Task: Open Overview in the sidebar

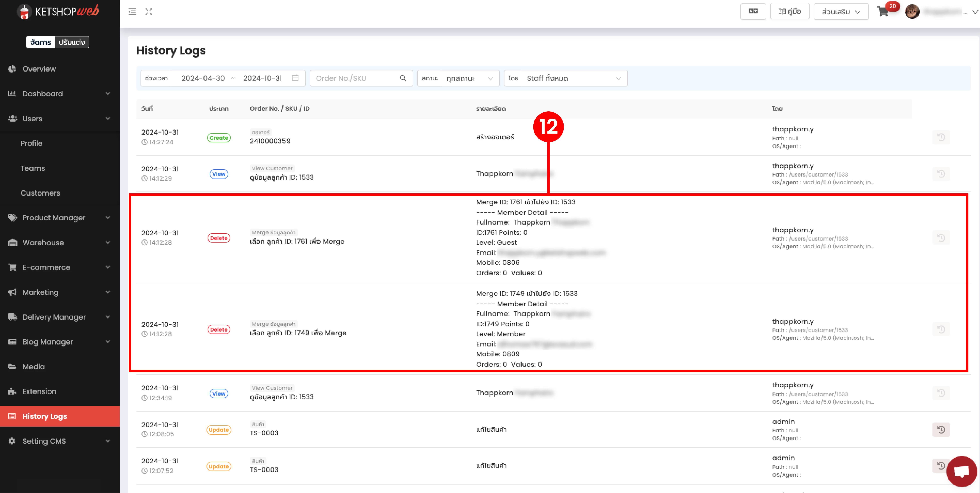Action: pyautogui.click(x=60, y=69)
